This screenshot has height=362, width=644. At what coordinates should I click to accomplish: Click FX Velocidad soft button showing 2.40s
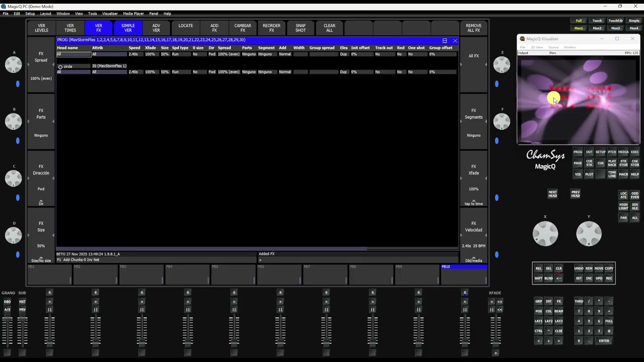473,235
